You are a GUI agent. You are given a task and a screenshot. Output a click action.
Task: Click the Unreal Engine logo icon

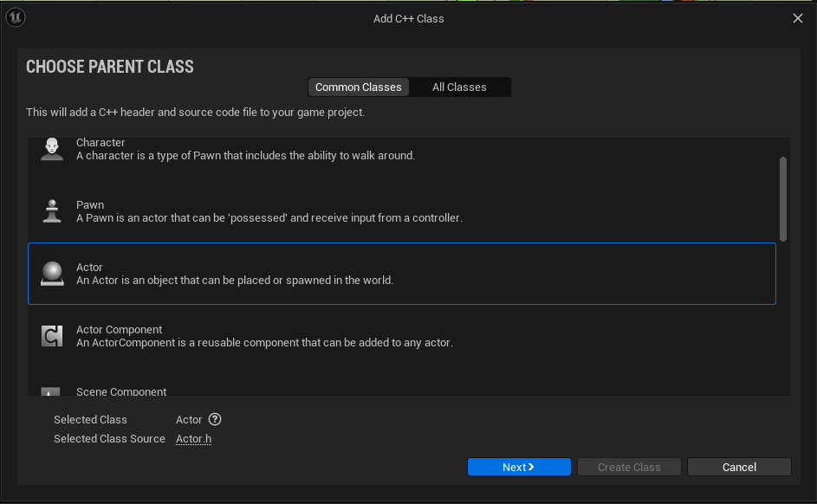point(16,17)
